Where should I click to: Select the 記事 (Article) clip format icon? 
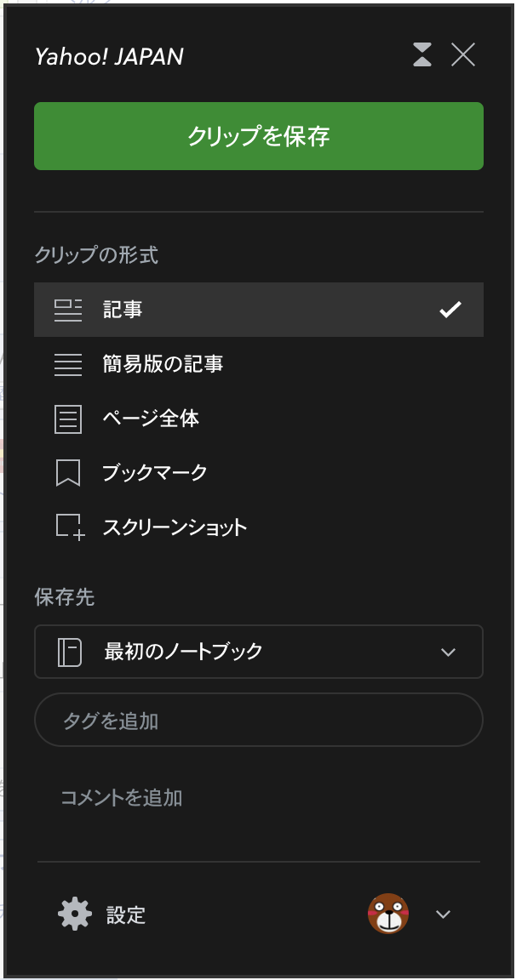click(x=68, y=310)
